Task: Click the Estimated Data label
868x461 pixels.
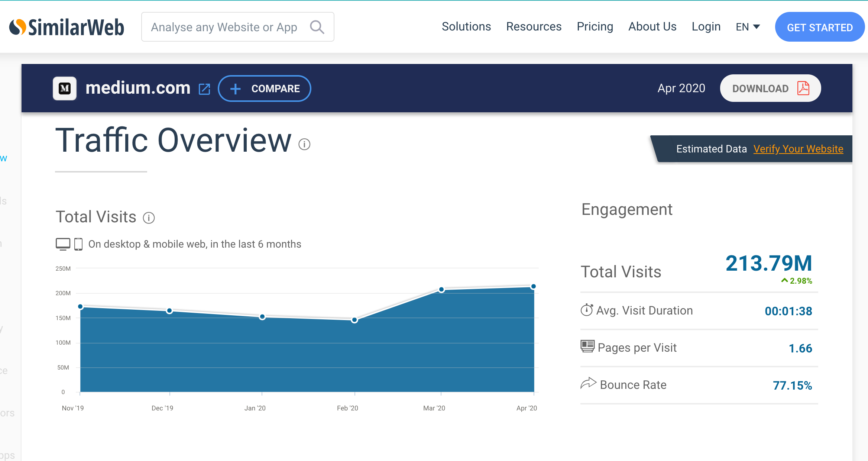Action: [x=711, y=149]
